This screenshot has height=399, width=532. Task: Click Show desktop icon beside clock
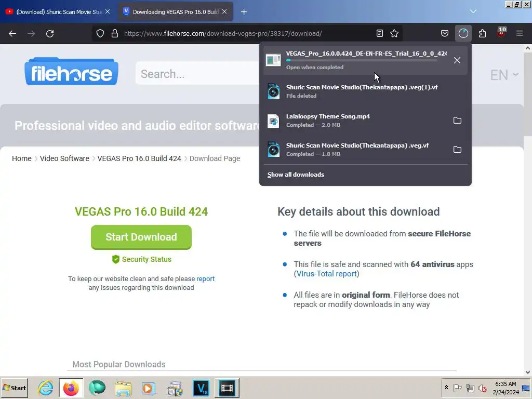tap(526, 388)
